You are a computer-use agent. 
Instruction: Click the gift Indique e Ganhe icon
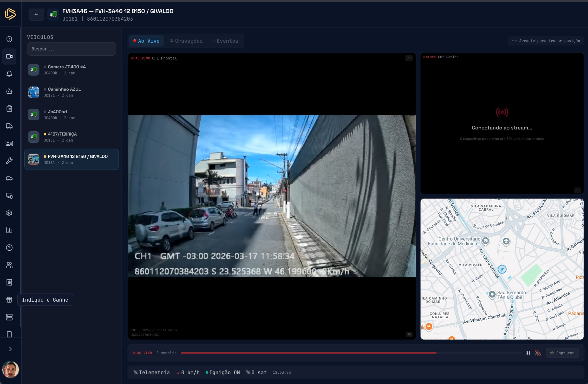pyautogui.click(x=9, y=300)
